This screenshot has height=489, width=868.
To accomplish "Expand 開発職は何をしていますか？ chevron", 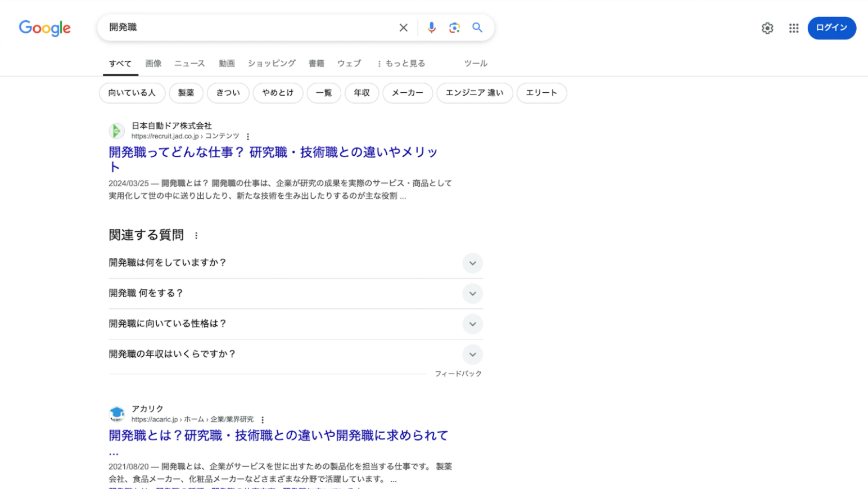I will (x=473, y=263).
